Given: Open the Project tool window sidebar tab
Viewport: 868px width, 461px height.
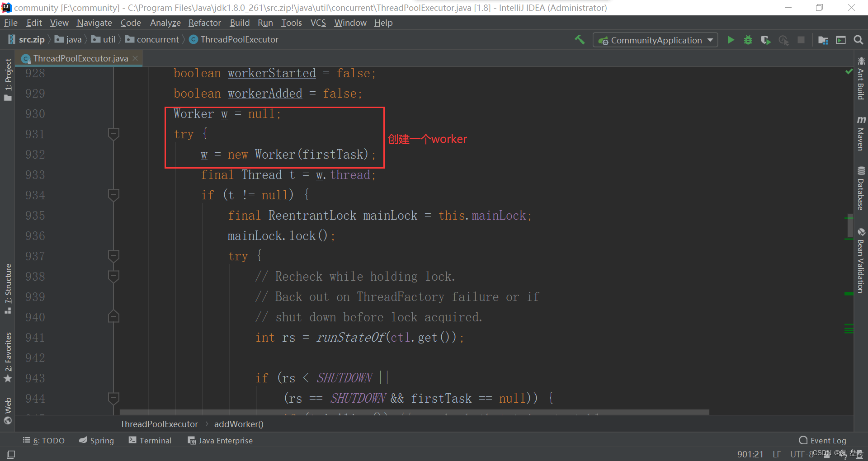Looking at the screenshot, I should coord(8,80).
